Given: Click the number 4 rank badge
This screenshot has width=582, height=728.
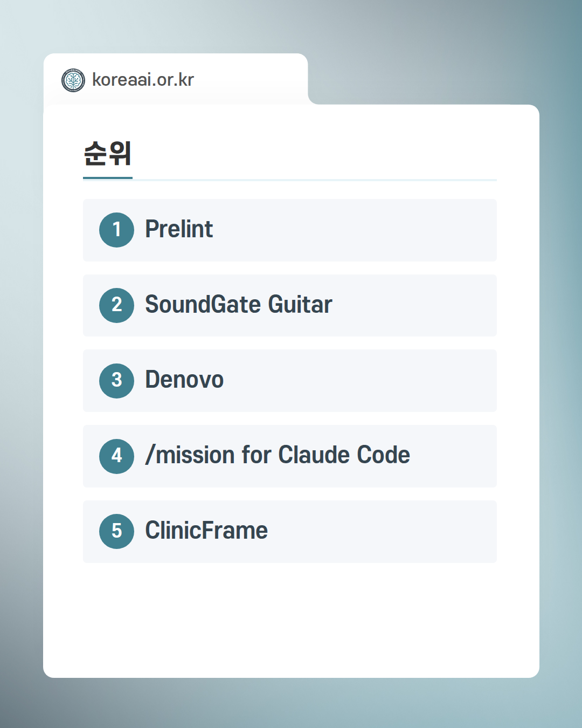Looking at the screenshot, I should coord(116,456).
